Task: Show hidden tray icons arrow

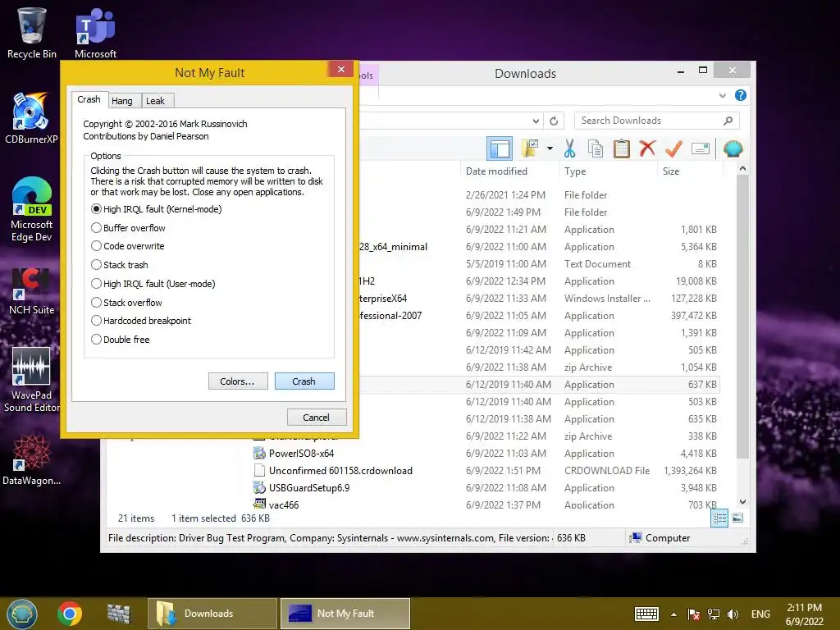Action: pyautogui.click(x=673, y=614)
